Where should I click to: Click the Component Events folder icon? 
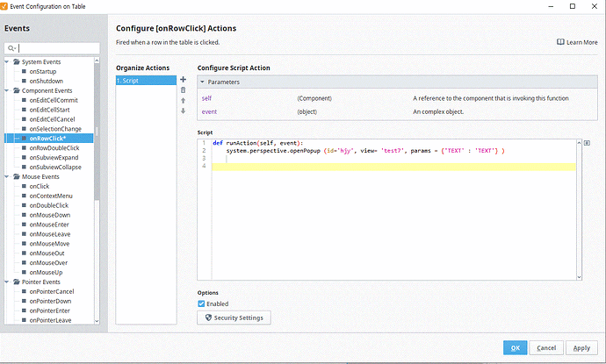[17, 90]
